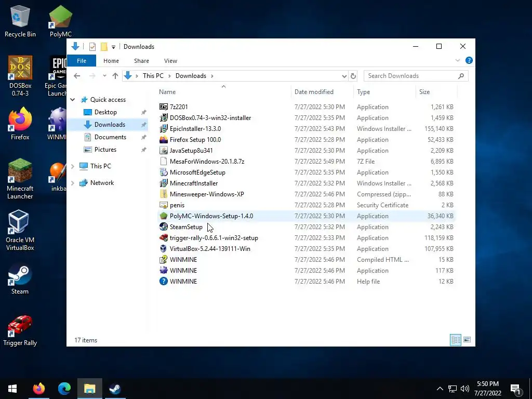The height and width of the screenshot is (399, 532).
Task: Open the Action Center notifications
Action: pos(515,389)
